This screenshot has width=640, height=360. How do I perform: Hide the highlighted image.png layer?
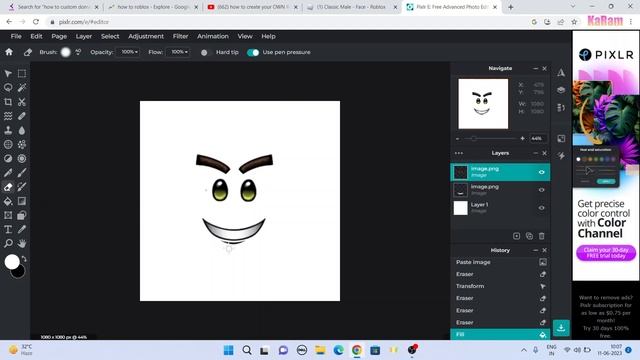point(542,172)
